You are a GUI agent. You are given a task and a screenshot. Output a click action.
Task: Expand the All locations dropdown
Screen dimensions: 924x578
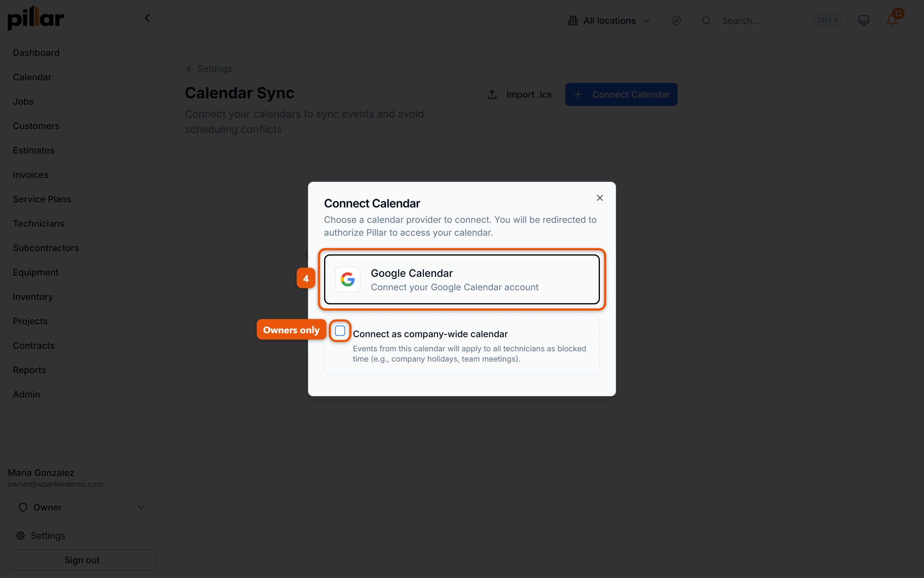coord(609,21)
